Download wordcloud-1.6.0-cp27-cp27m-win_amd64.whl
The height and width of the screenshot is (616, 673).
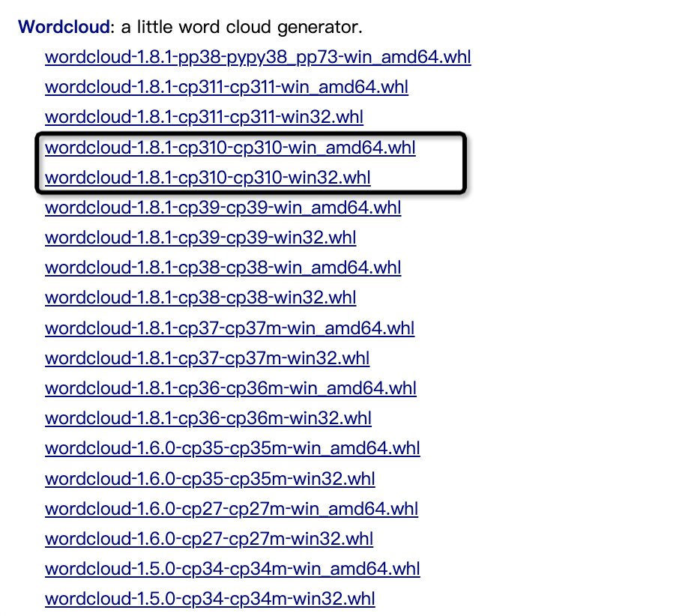[232, 509]
